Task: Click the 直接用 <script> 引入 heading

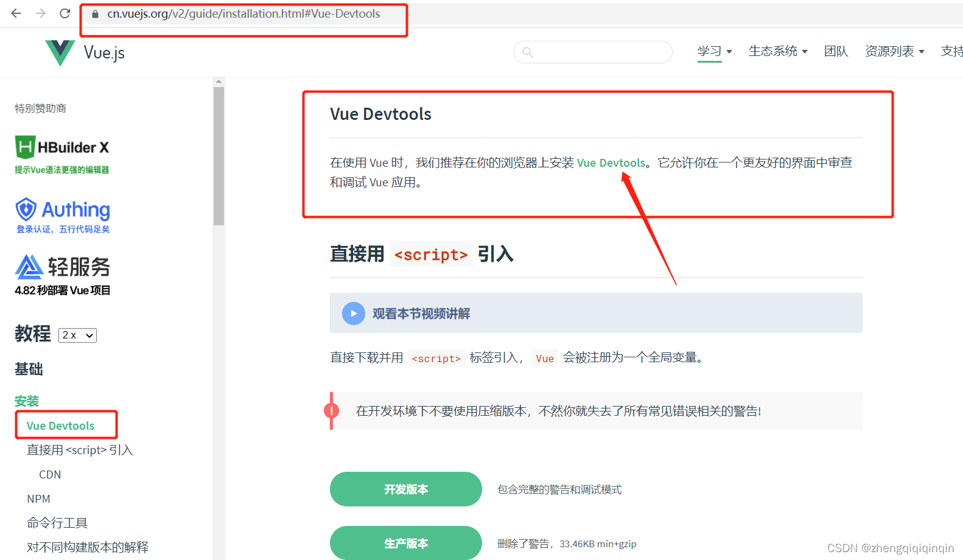Action: [422, 254]
